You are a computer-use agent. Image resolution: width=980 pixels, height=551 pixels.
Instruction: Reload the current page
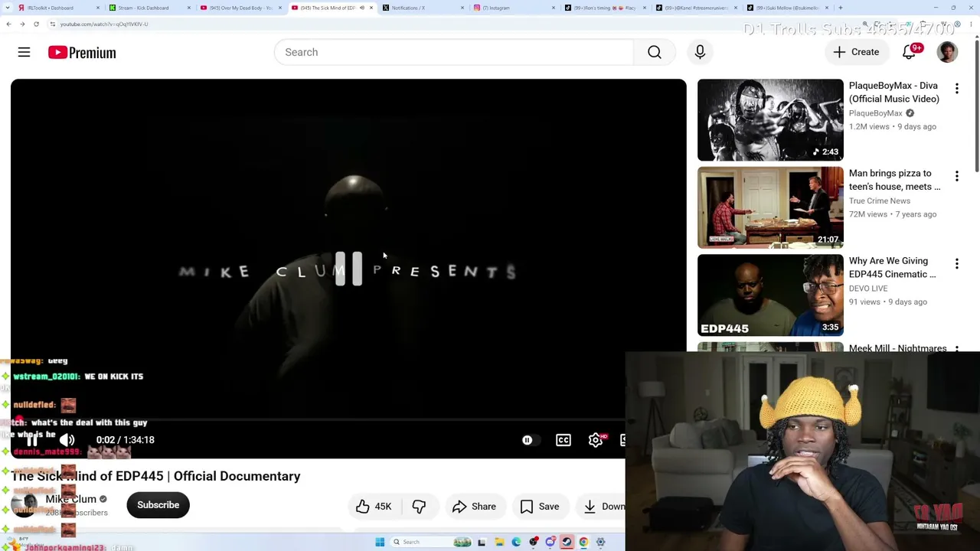point(36,24)
